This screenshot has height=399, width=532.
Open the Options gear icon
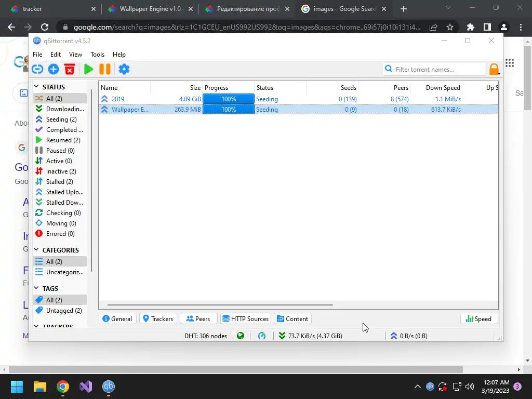(124, 69)
